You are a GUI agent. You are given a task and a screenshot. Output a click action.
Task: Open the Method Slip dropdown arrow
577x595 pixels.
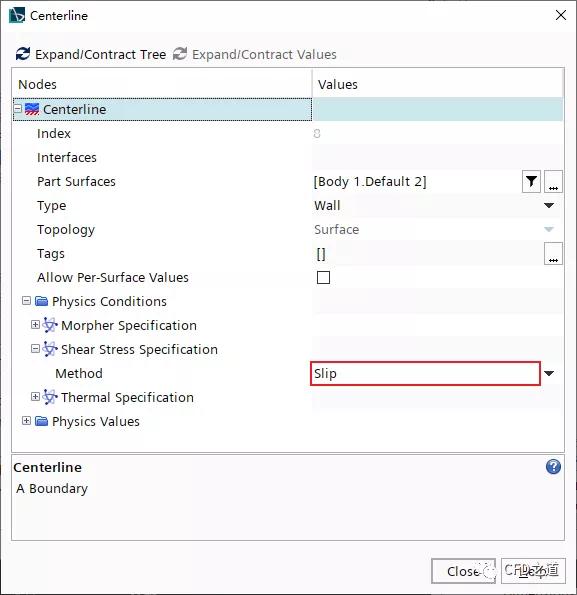click(549, 373)
